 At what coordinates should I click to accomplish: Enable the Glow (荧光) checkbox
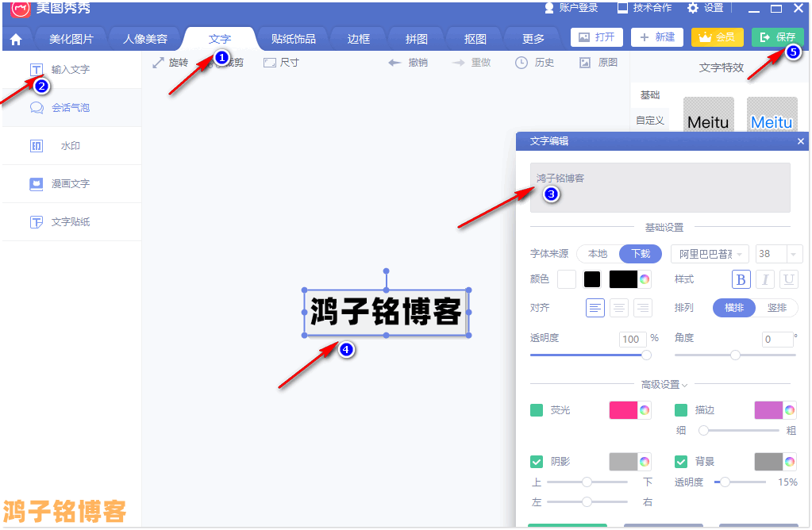[537, 410]
